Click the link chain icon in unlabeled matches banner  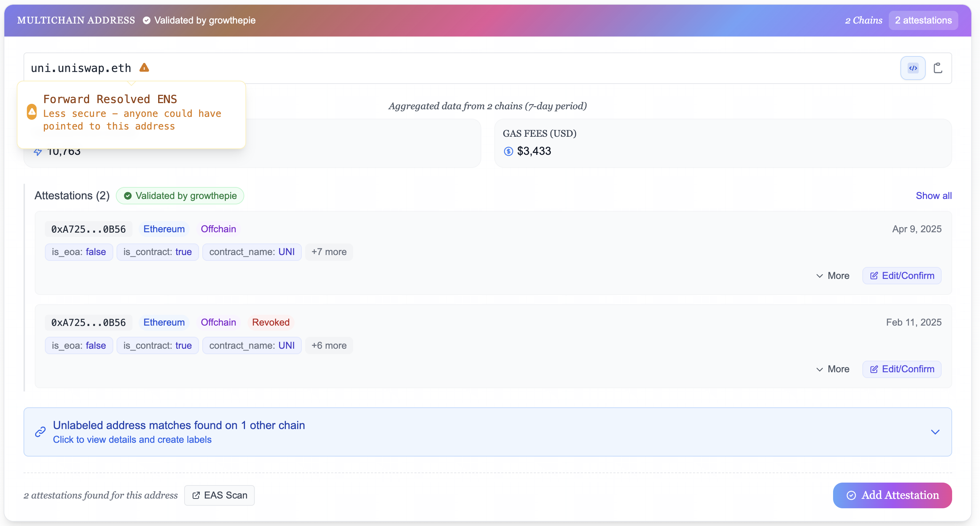[40, 432]
